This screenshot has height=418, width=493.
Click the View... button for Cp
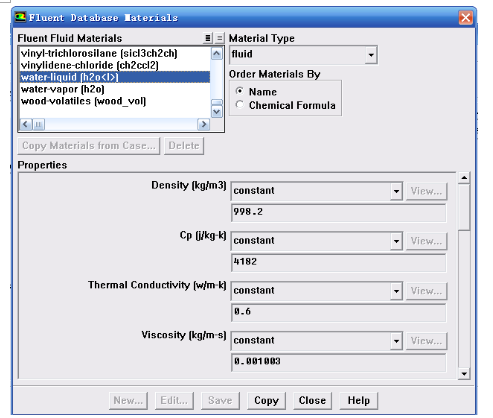(426, 241)
